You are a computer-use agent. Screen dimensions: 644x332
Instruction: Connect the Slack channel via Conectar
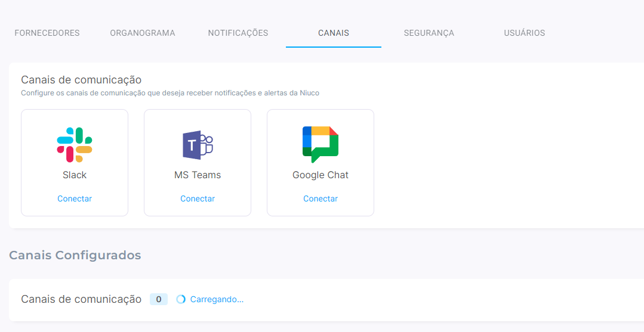point(75,198)
